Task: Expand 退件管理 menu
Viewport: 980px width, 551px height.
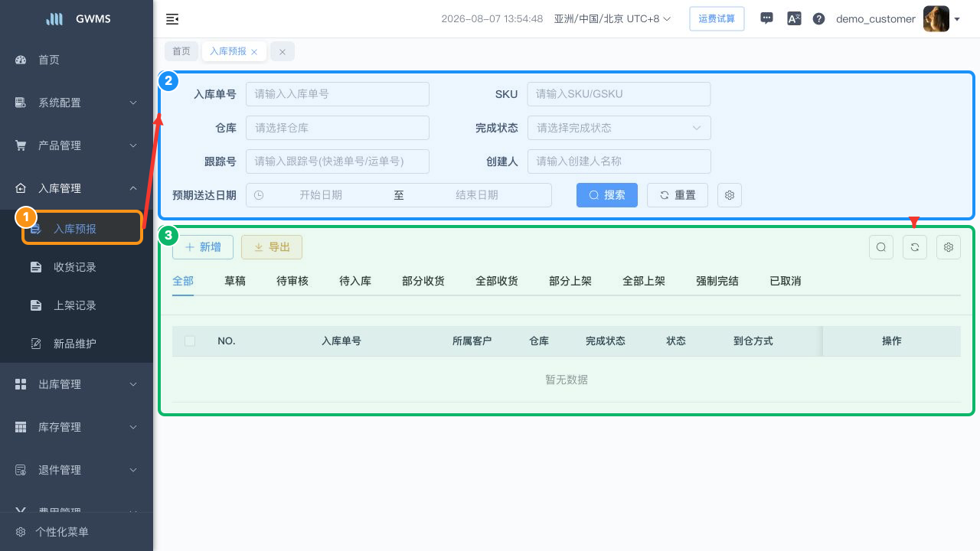Action: [x=77, y=470]
